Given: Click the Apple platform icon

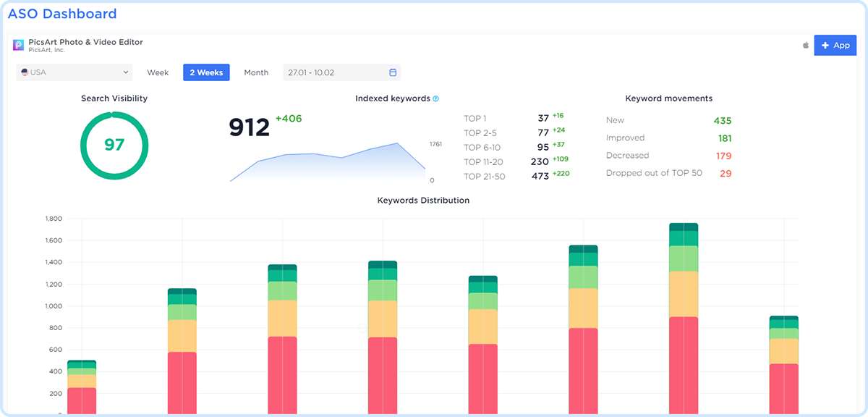Looking at the screenshot, I should click(805, 45).
